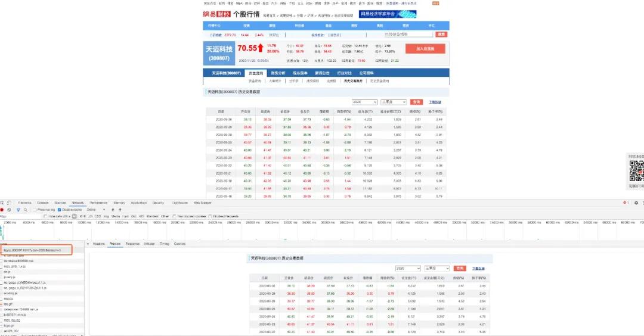Filter requests by JS type
This screenshot has height=336, width=644.
91,216
